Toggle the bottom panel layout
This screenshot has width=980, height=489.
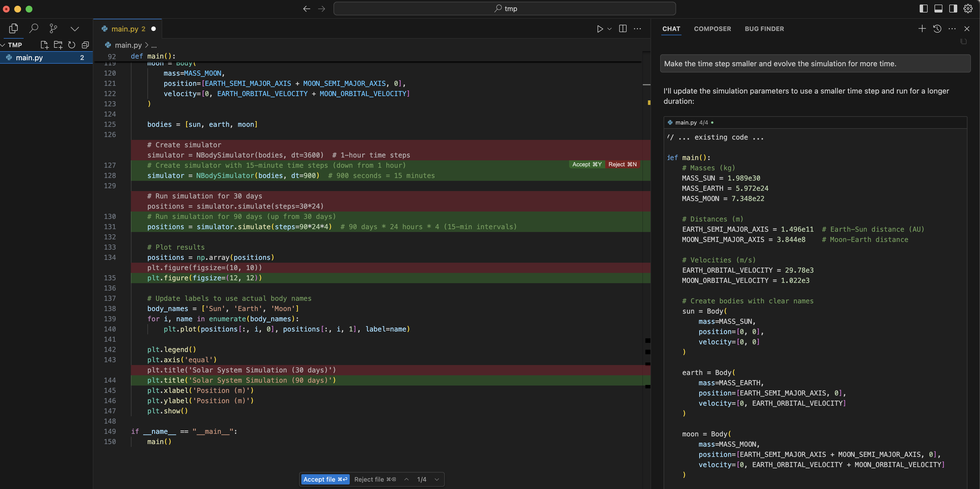coord(938,9)
